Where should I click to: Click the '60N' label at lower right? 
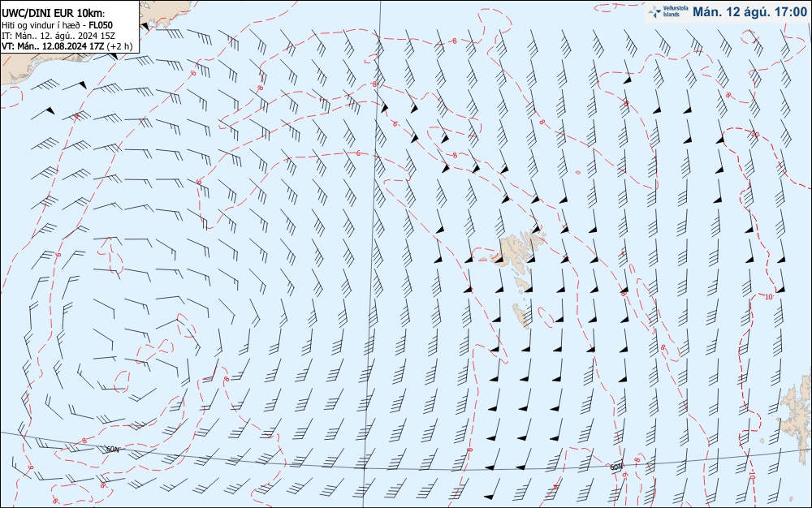(x=615, y=467)
